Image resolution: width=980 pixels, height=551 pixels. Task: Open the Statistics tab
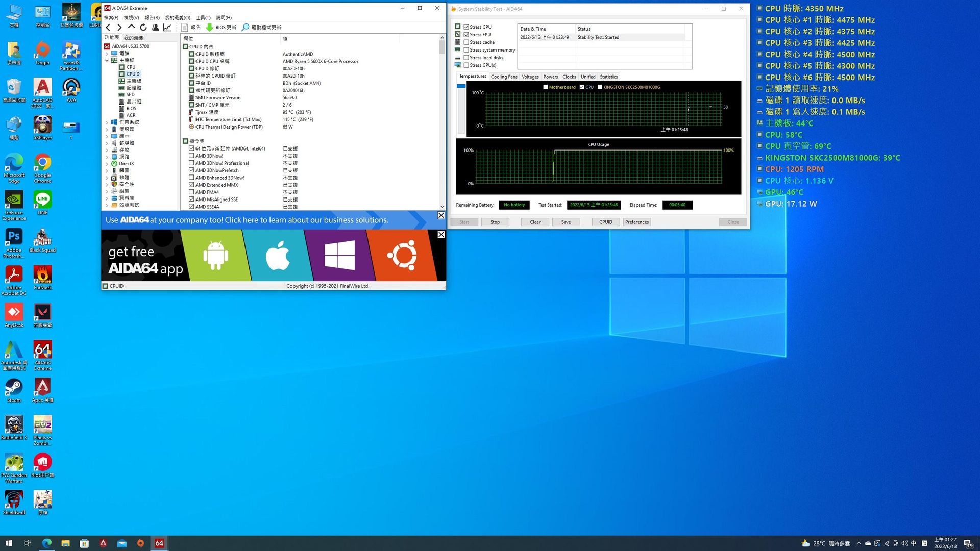pyautogui.click(x=608, y=77)
